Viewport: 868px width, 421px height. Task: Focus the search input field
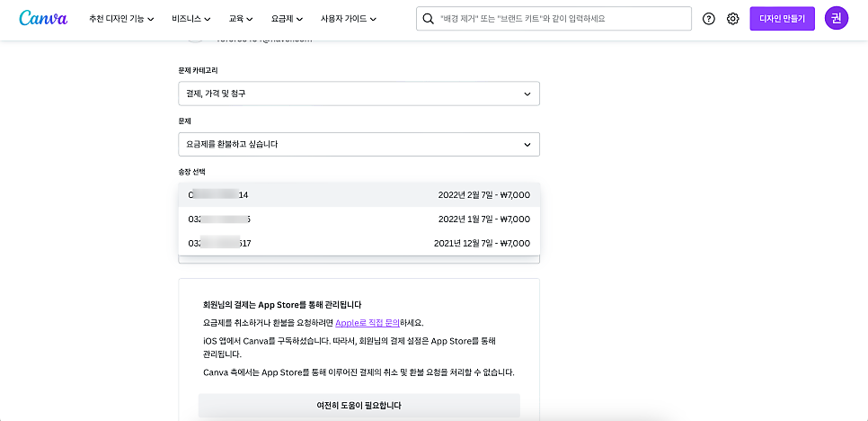(x=554, y=19)
